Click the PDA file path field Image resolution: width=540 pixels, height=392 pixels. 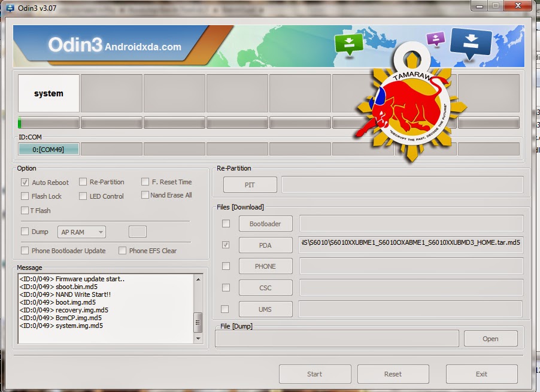coord(411,245)
